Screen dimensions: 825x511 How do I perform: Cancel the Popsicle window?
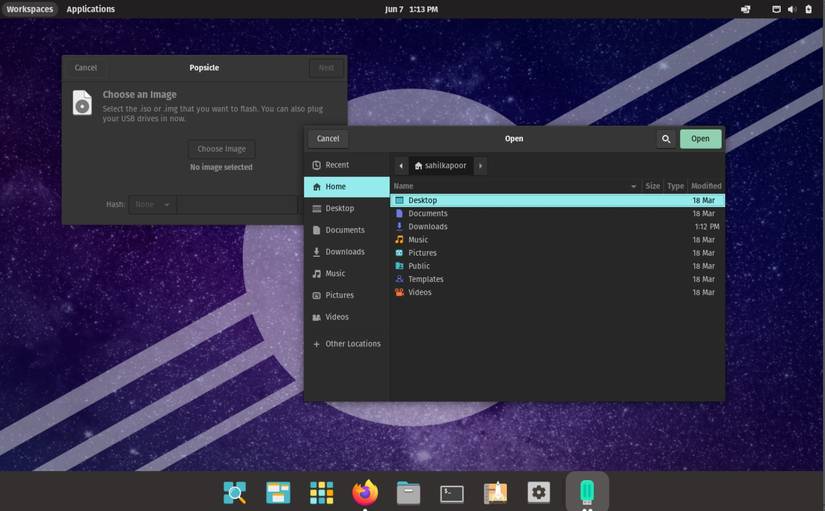(x=86, y=68)
